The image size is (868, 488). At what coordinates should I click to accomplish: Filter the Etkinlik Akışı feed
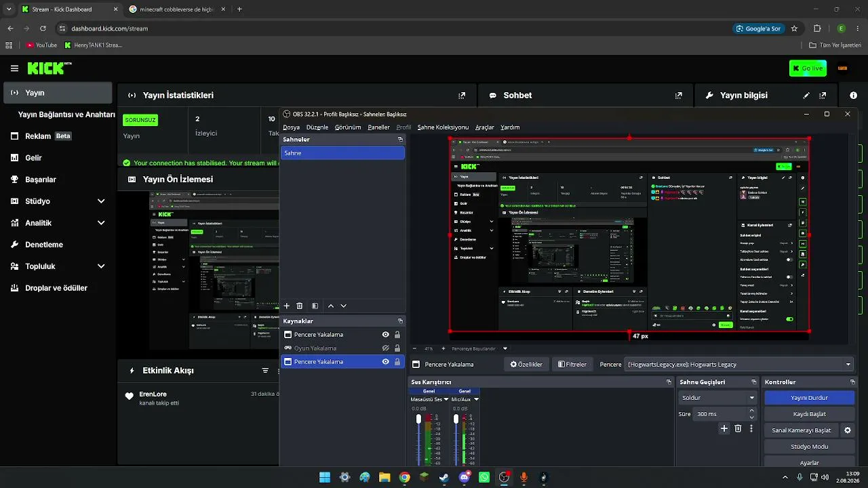click(x=265, y=371)
